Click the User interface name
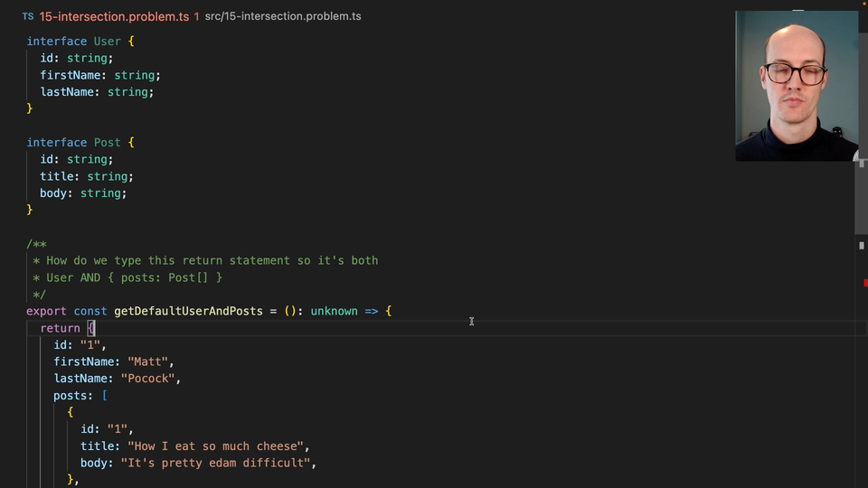868x488 pixels. coord(108,42)
